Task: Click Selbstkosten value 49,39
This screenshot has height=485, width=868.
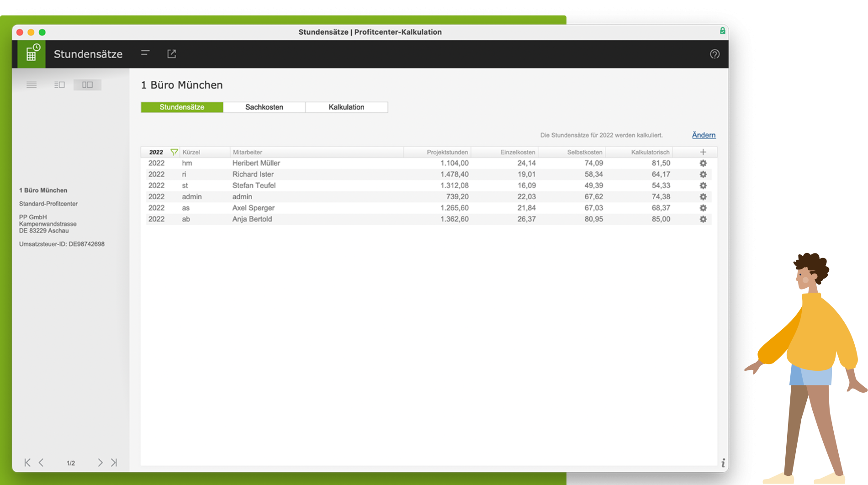Action: pos(594,185)
